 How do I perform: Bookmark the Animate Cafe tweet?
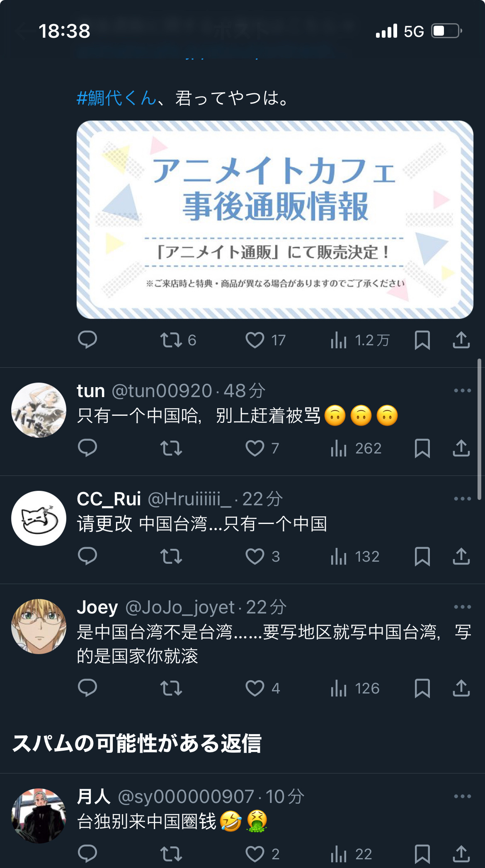click(422, 340)
